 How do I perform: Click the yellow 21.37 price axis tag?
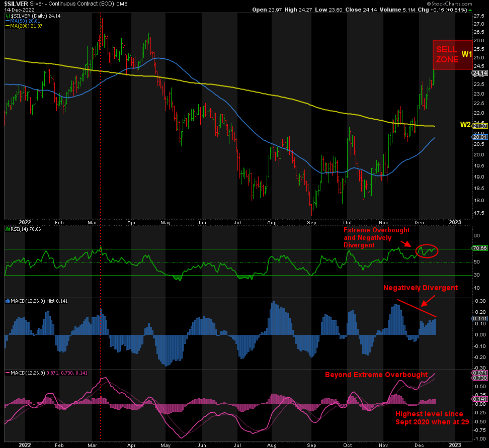[479, 126]
